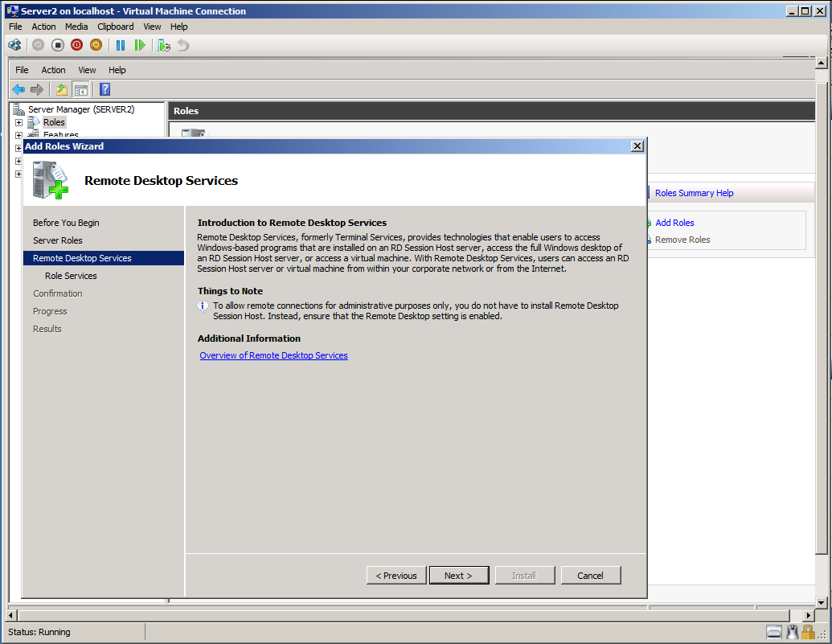
Task: Click the Virtual Machine Connection title bar icon
Action: click(x=12, y=11)
